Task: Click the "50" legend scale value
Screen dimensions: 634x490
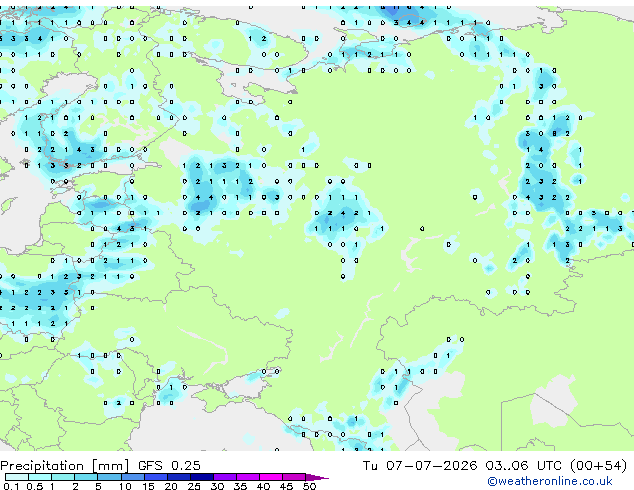Action: tap(309, 486)
